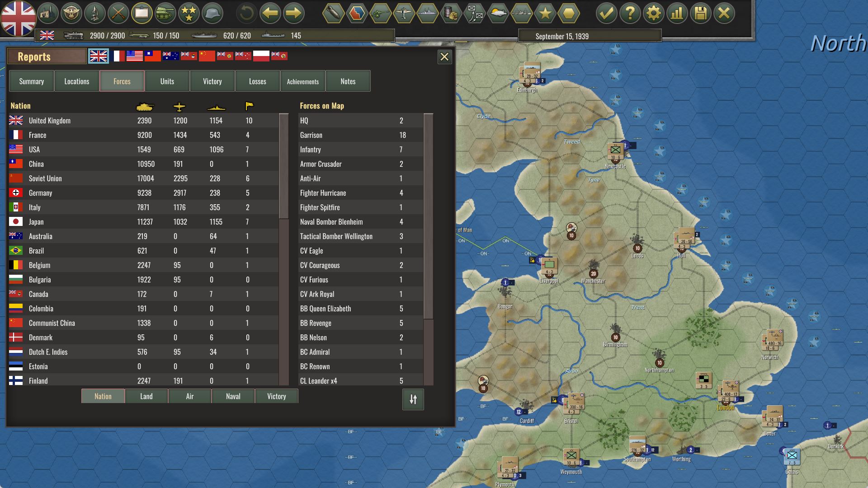The width and height of the screenshot is (868, 488).
Task: Toggle the supply barrel overlay icon
Action: click(x=451, y=14)
